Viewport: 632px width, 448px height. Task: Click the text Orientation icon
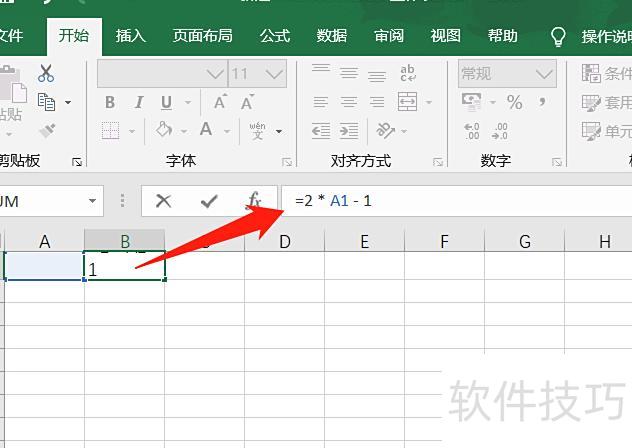click(385, 130)
